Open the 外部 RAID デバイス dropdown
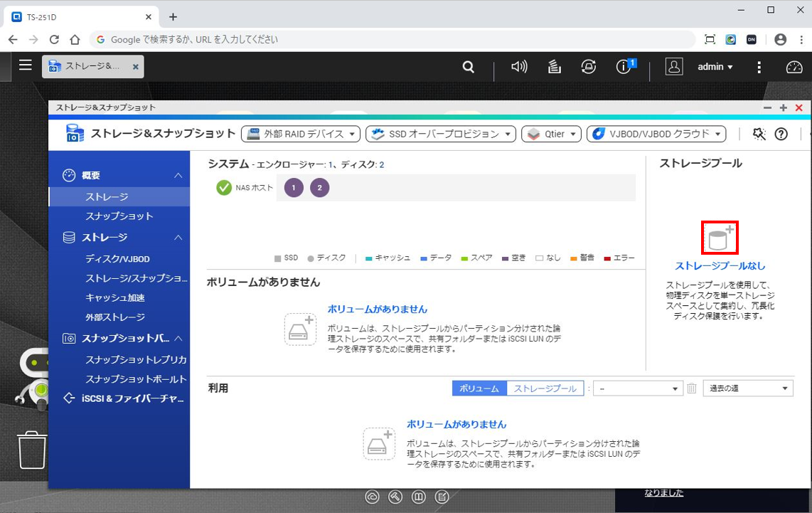Viewport: 812px width, 513px height. [301, 134]
